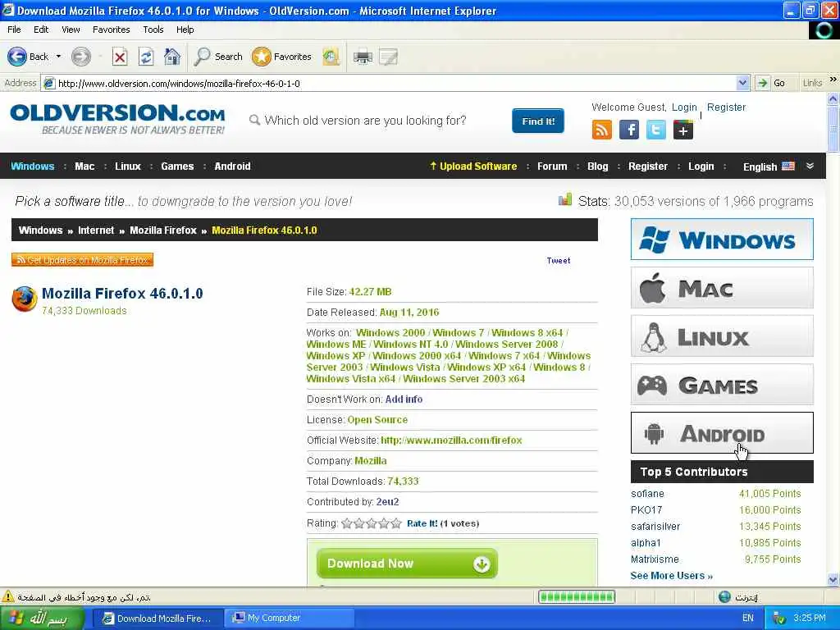The width and height of the screenshot is (840, 630).
Task: Click the Add info link
Action: 404,399
